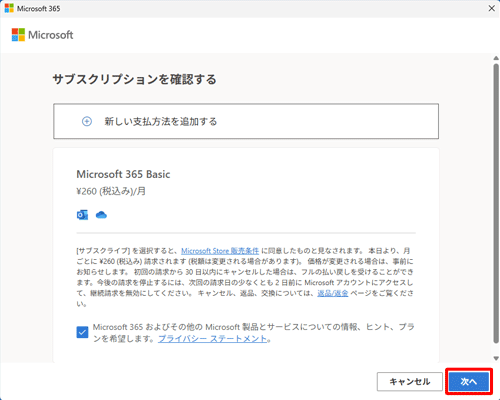Click the vertical scrollbar thumb
The width and height of the screenshot is (500, 400).
click(x=496, y=203)
